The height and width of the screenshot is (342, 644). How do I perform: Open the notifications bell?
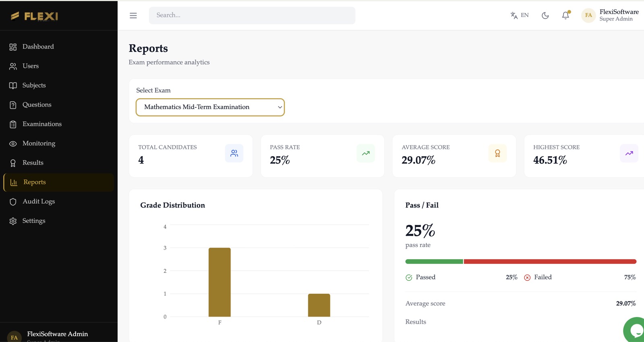tap(566, 15)
